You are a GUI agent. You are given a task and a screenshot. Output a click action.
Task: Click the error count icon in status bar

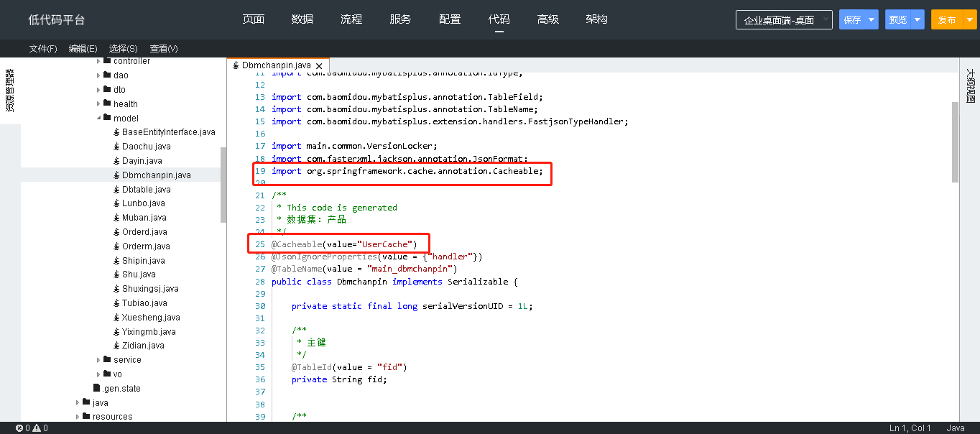click(x=19, y=428)
